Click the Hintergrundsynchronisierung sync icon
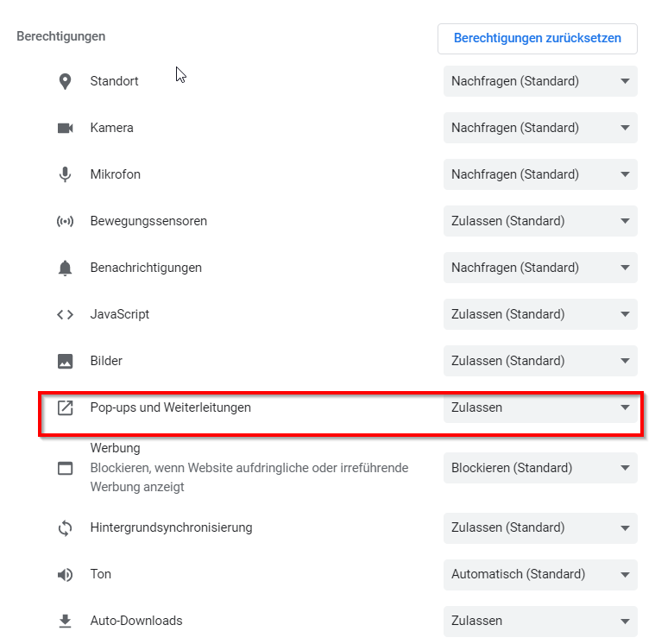The height and width of the screenshot is (644, 655). coord(66,527)
